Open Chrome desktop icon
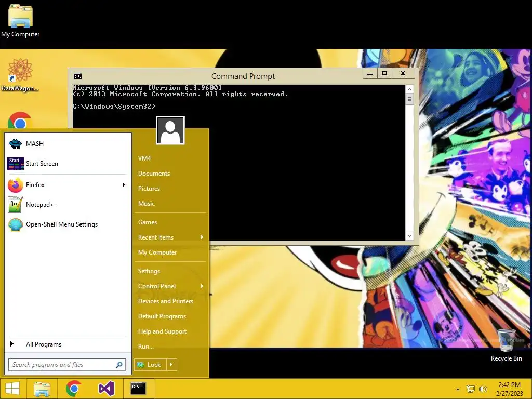Screen dimensions: 532x399 tap(20, 121)
